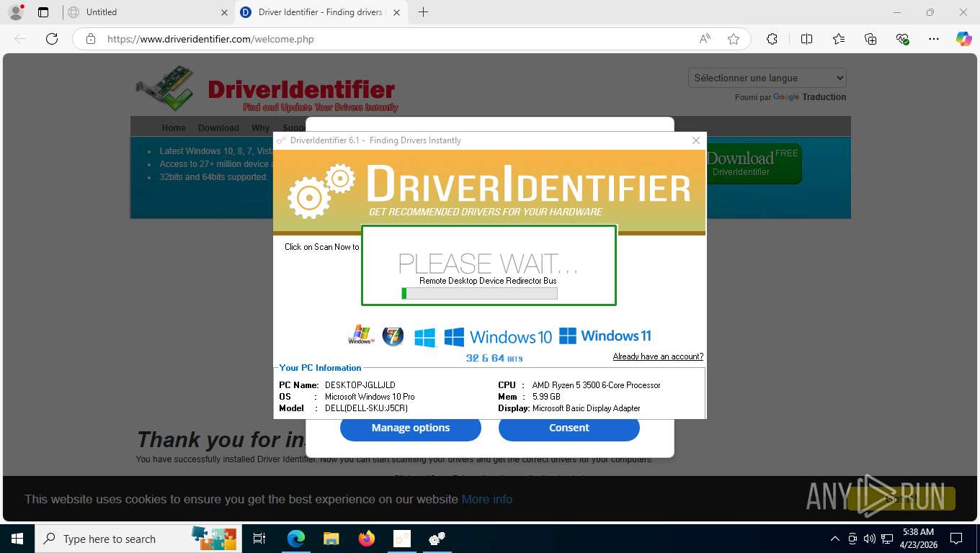
Task: Click the browser refresh button
Action: pos(52,39)
